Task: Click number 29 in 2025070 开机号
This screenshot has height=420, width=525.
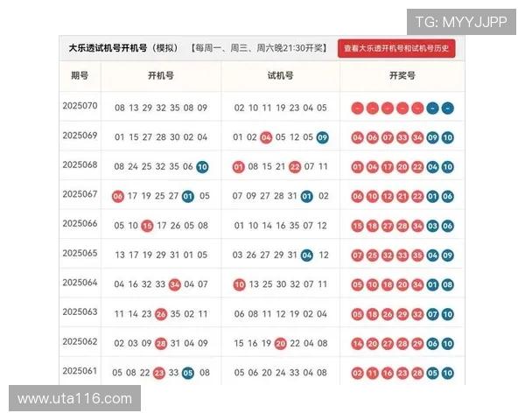Action: point(147,108)
